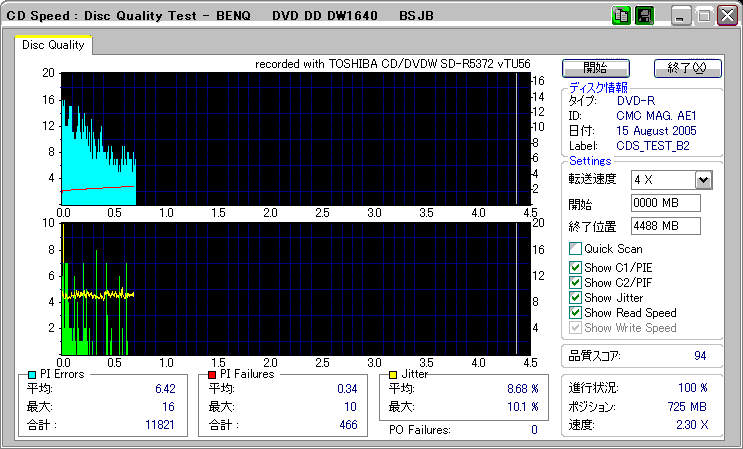
Task: Enable the Quick Scan checkbox
Action: (575, 249)
